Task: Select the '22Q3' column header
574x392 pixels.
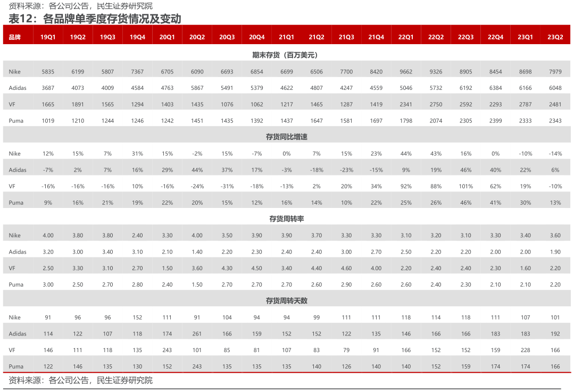Action: [465, 37]
